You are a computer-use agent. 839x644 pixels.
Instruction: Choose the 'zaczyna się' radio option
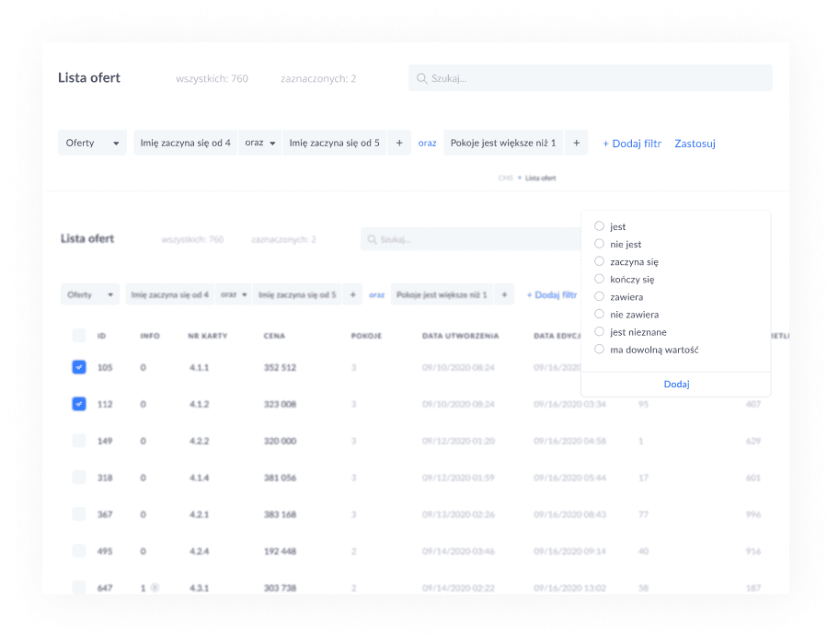pyautogui.click(x=600, y=261)
